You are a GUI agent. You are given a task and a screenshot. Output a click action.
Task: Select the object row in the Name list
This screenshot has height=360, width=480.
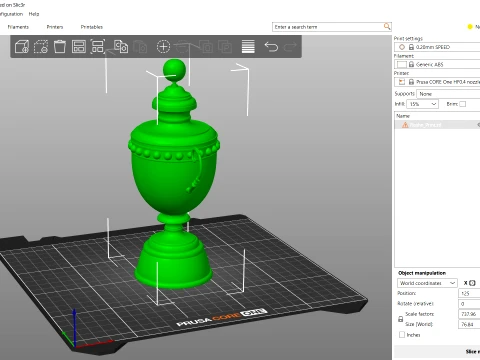pos(437,125)
